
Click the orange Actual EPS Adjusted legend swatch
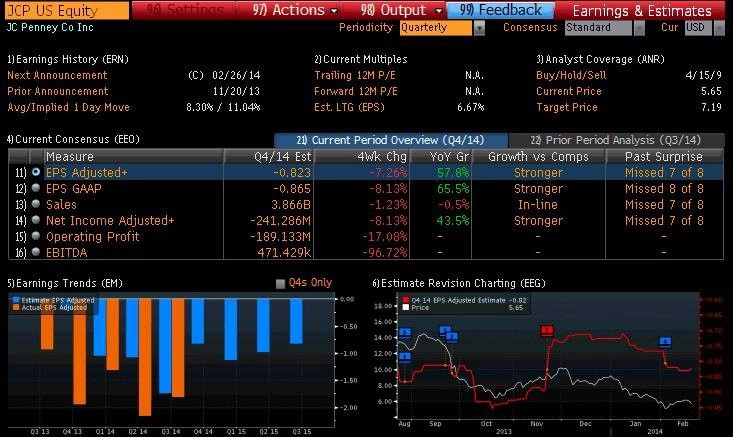[16, 308]
